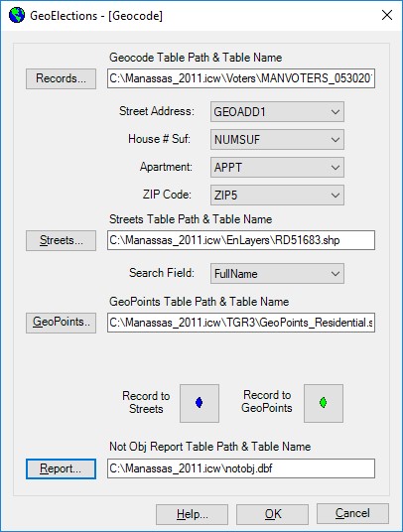Click the Streets table path field RD51683.shp
This screenshot has height=532, width=403.
click(x=241, y=240)
